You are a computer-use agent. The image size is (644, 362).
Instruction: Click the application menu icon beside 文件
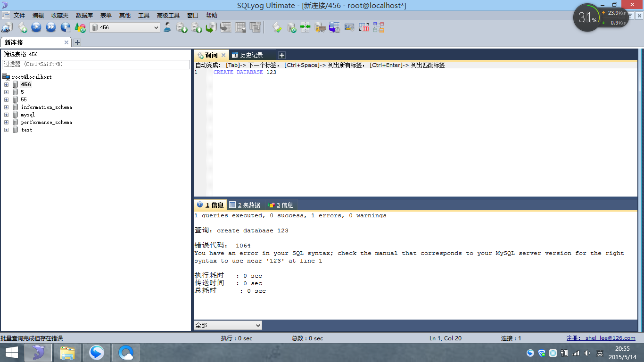(x=5, y=16)
